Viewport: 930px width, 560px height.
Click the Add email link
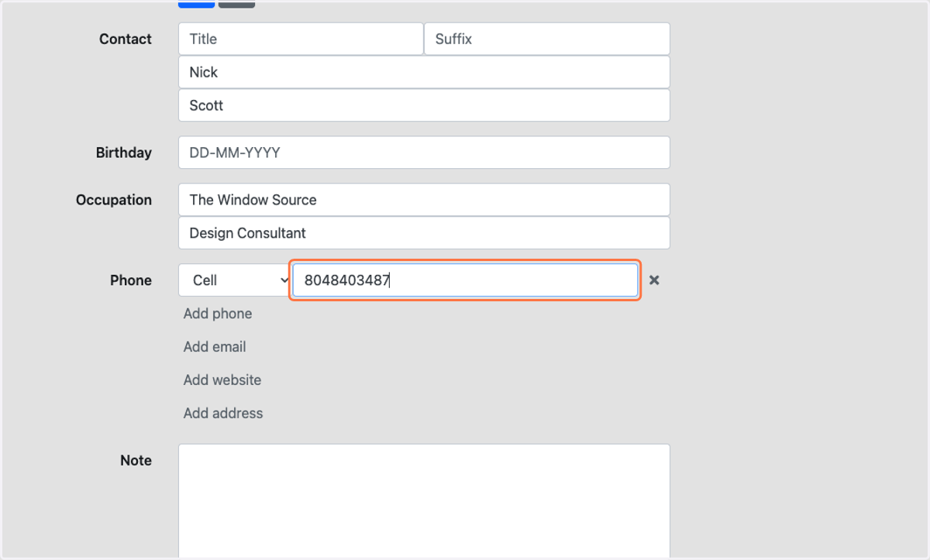[x=215, y=347]
